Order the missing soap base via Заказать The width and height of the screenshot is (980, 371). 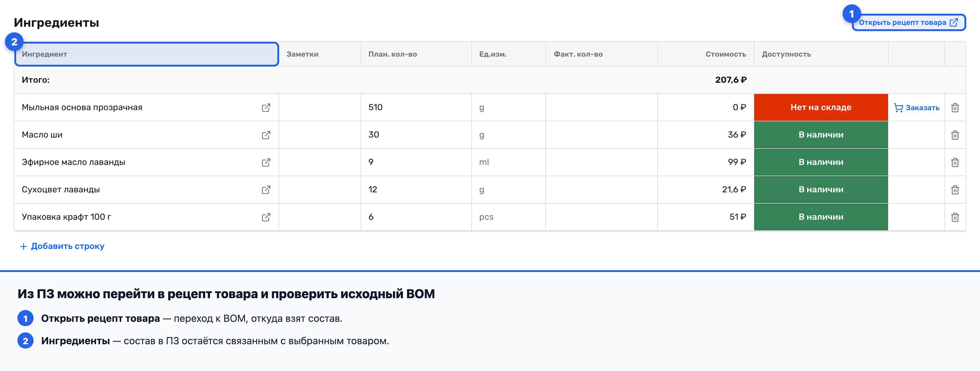point(917,108)
